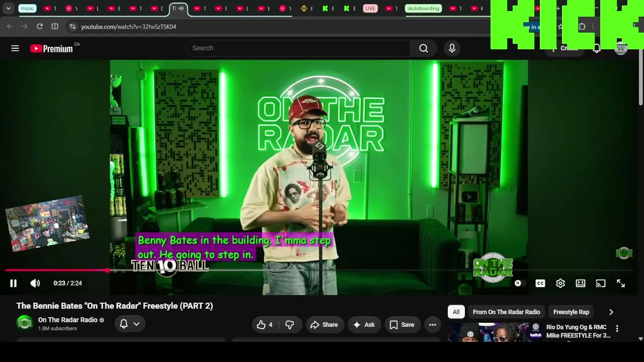Start voice search with the microphone
The height and width of the screenshot is (362, 644).
click(x=452, y=48)
